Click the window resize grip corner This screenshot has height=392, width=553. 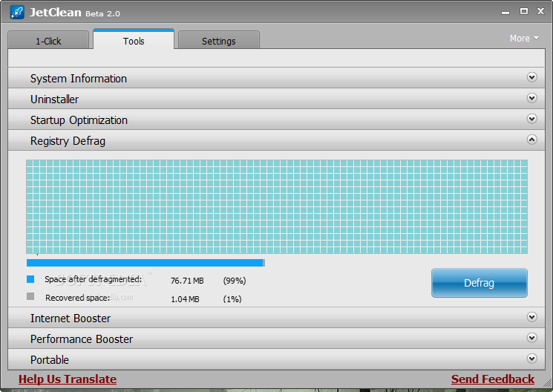click(x=547, y=383)
